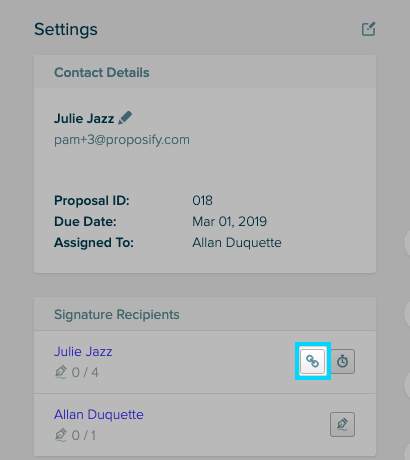Select the Contact Details section header
410x460 pixels.
[x=102, y=72]
